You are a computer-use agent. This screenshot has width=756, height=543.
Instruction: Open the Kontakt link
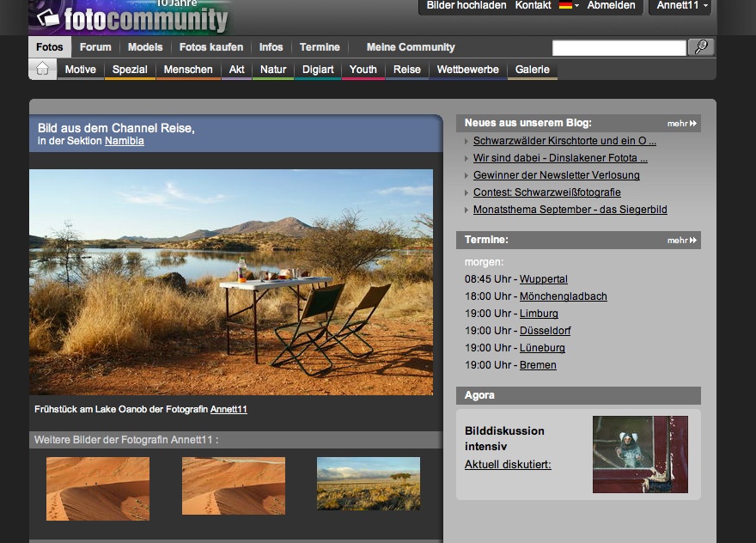click(533, 5)
